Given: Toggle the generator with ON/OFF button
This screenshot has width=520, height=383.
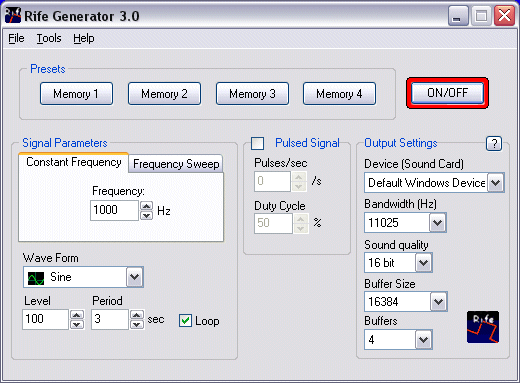Looking at the screenshot, I should [x=447, y=93].
